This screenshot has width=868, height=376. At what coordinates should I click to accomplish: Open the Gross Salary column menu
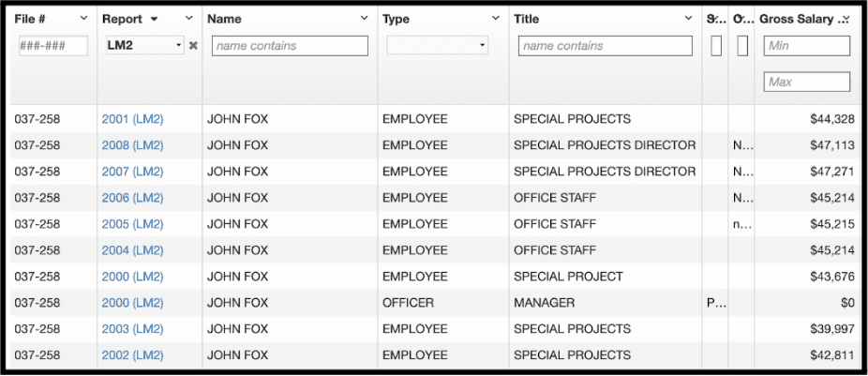coord(845,19)
